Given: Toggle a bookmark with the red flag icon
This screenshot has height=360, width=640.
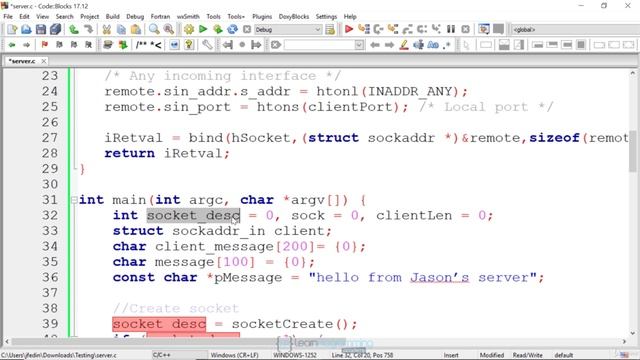Looking at the screenshot, I should pos(44,45).
